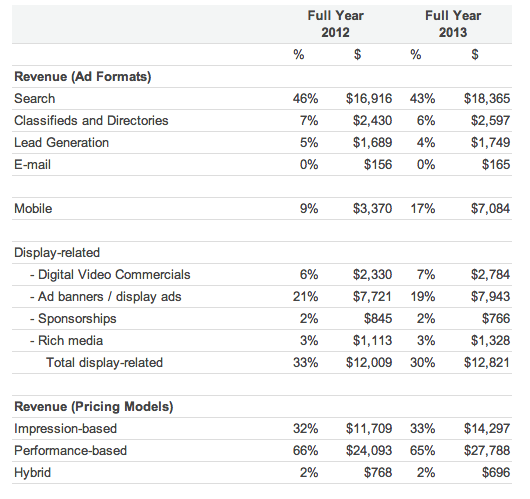The image size is (530, 499).
Task: Select the $16,916 Search 2012 value
Action: click(369, 99)
